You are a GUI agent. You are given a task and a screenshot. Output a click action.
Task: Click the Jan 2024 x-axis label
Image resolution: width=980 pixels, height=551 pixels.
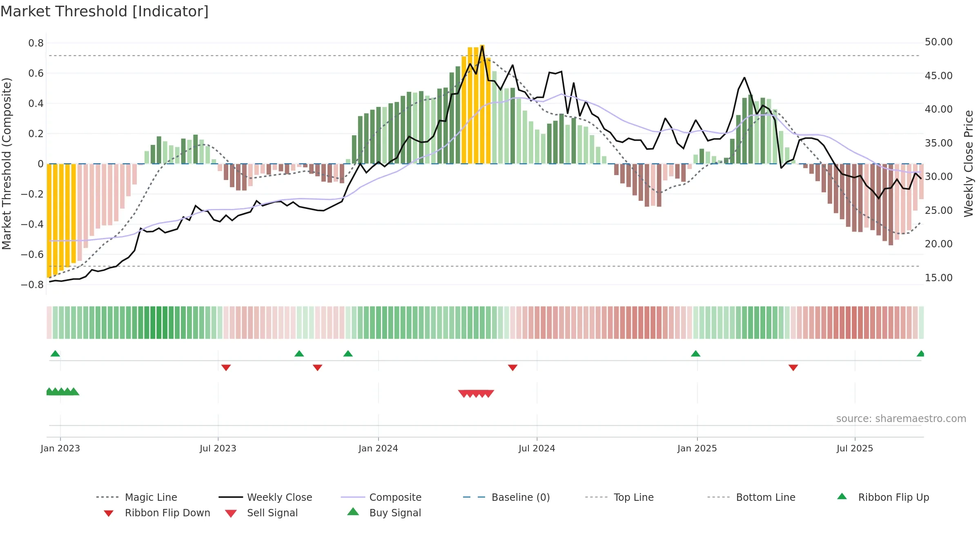coord(378,448)
